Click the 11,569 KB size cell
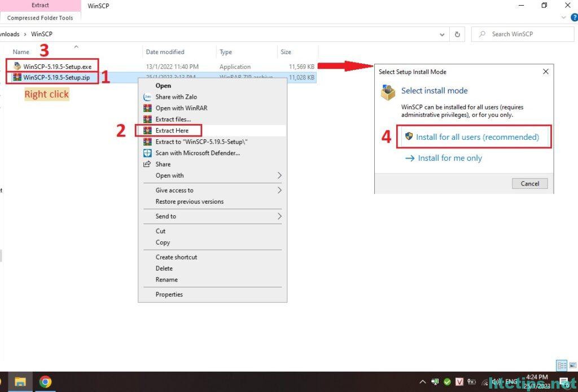This screenshot has width=578, height=392. [x=301, y=67]
